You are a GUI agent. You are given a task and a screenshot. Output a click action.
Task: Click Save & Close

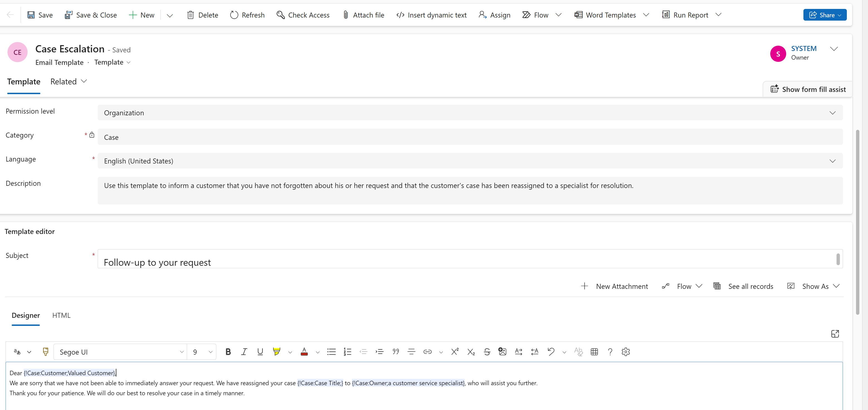tap(91, 15)
